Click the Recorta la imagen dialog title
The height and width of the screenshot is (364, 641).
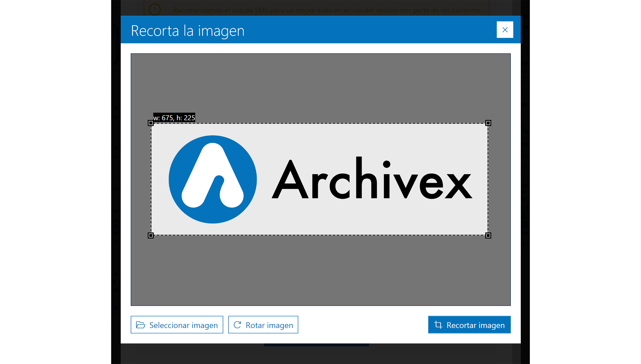coord(187,30)
